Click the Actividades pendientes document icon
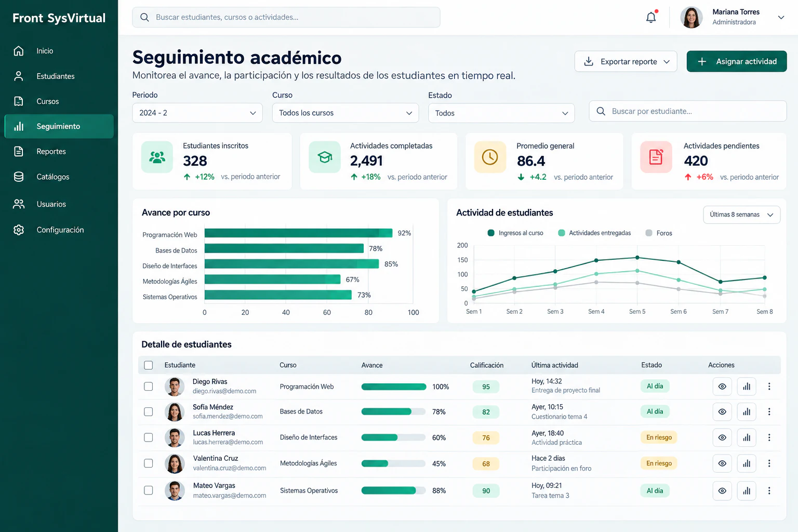The width and height of the screenshot is (798, 532). click(x=656, y=157)
